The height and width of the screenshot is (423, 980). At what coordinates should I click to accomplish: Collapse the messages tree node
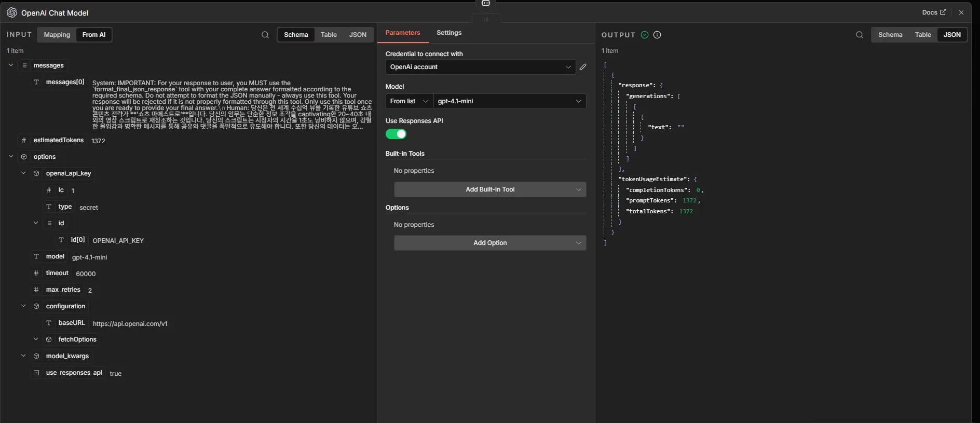(11, 65)
